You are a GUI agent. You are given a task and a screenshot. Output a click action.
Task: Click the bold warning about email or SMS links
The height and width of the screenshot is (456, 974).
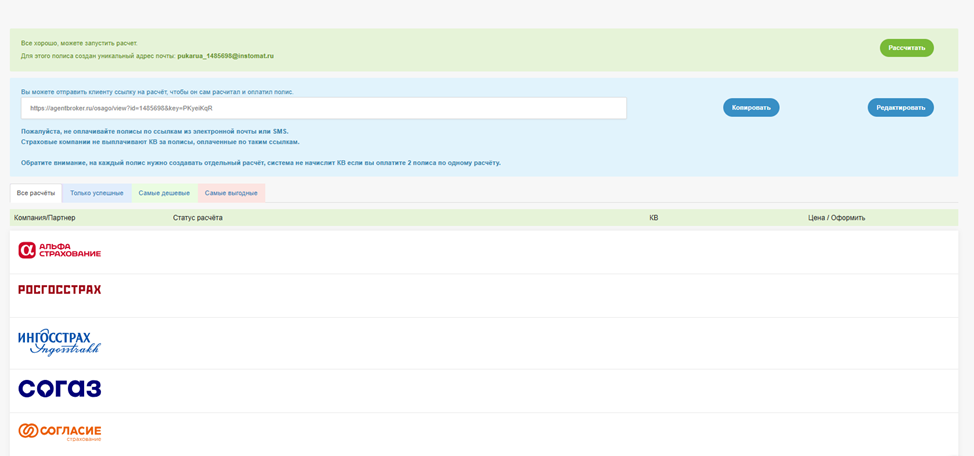click(x=154, y=131)
